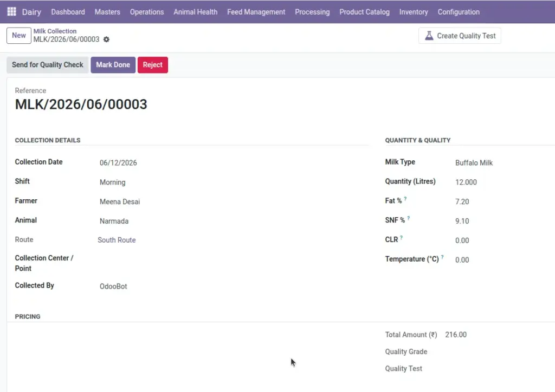Screen dimensions: 555x392
Task: Show the Temperature help tooltip question mark
Action: click(442, 257)
